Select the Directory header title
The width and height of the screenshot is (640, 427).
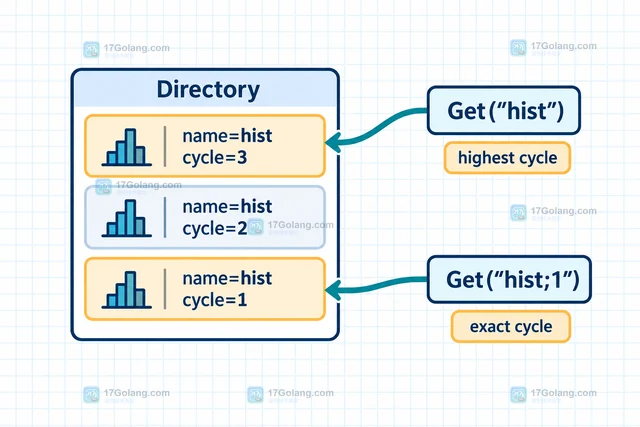click(x=208, y=89)
